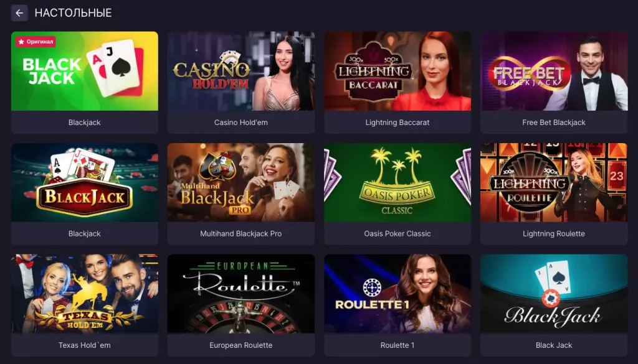Launch Lightning Baccarat game tile

[x=398, y=71]
